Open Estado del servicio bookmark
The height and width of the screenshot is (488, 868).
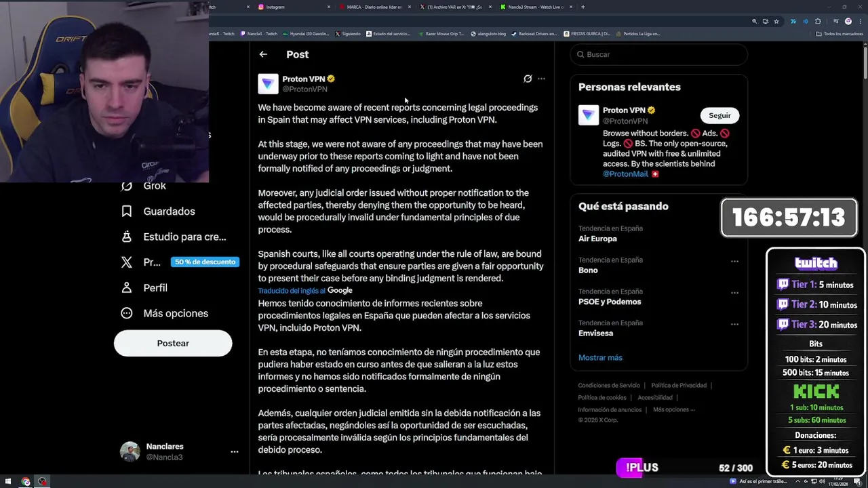coord(388,34)
